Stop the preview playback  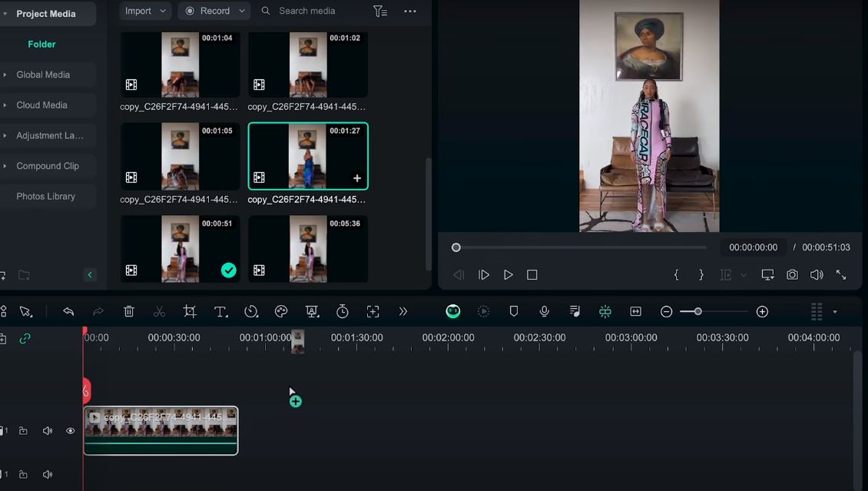tap(532, 274)
